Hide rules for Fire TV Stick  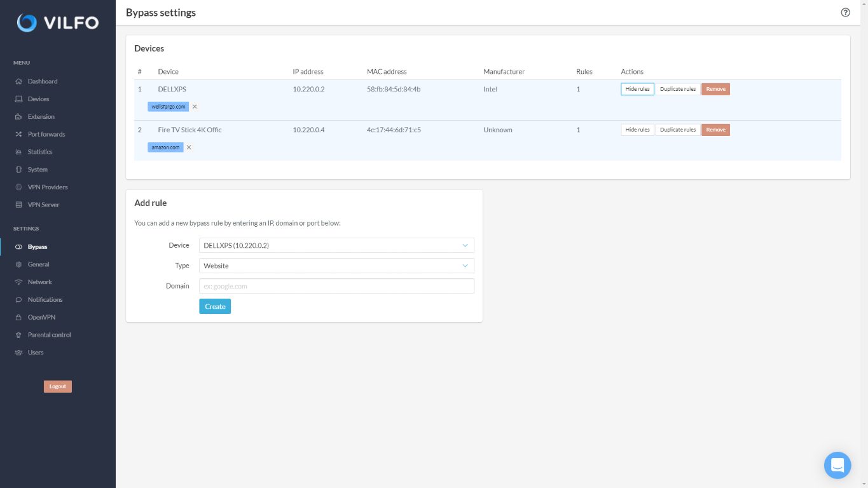[x=637, y=130]
